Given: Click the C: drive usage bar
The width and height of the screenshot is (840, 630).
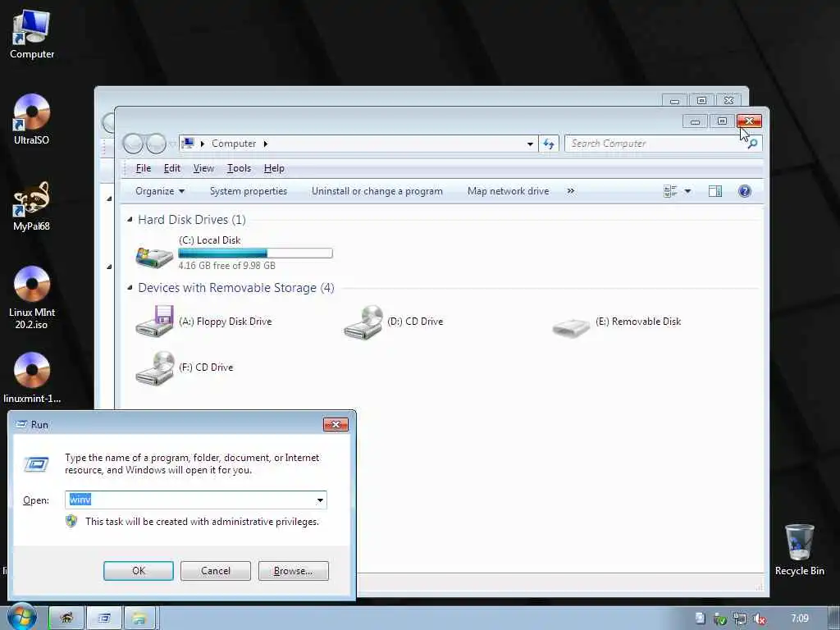Looking at the screenshot, I should point(256,253).
